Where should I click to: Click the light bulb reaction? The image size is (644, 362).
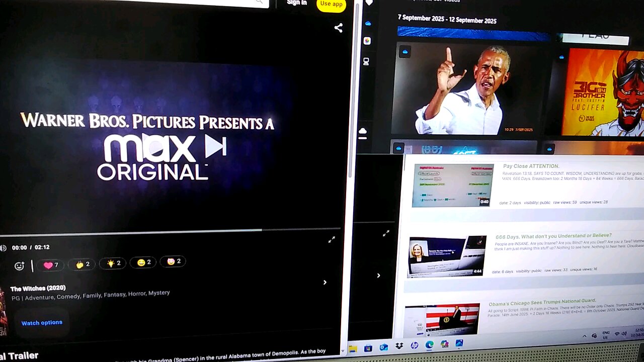pos(113,263)
